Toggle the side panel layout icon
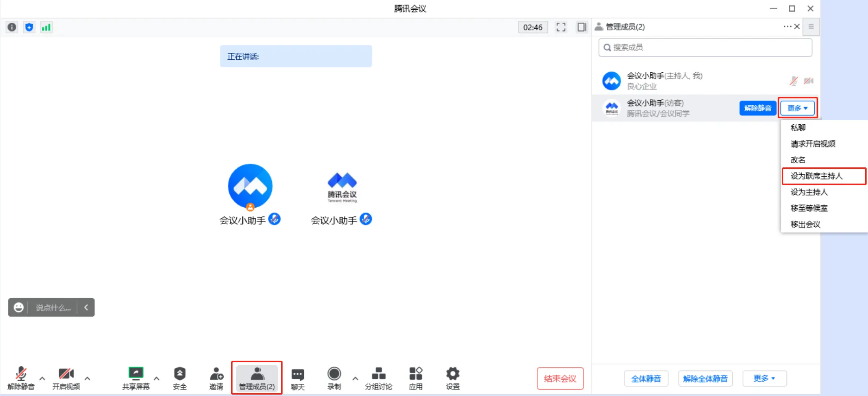Image resolution: width=868 pixels, height=396 pixels. click(582, 27)
